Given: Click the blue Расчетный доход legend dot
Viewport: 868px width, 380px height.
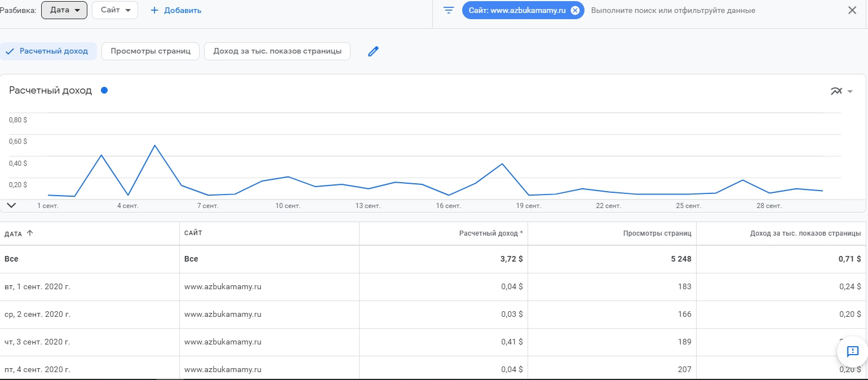Looking at the screenshot, I should click(x=104, y=90).
